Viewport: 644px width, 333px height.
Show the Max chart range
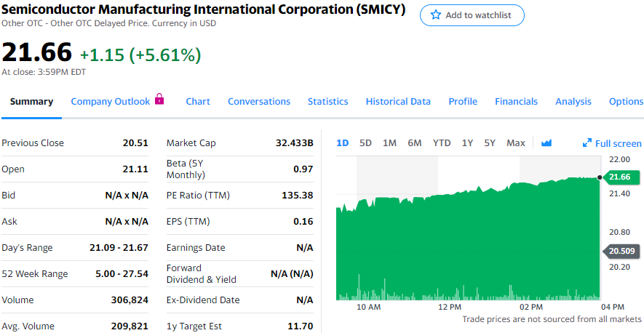[x=515, y=143]
